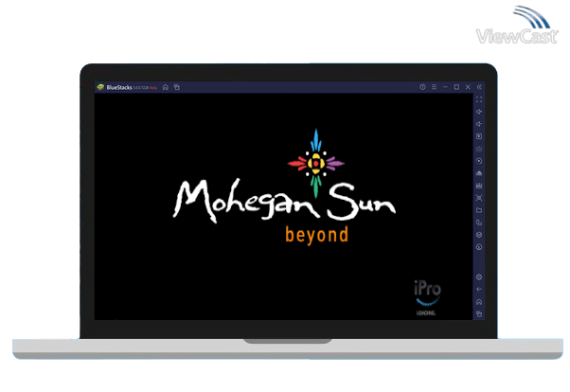Click the circular icon below the layers icon

[479, 247]
